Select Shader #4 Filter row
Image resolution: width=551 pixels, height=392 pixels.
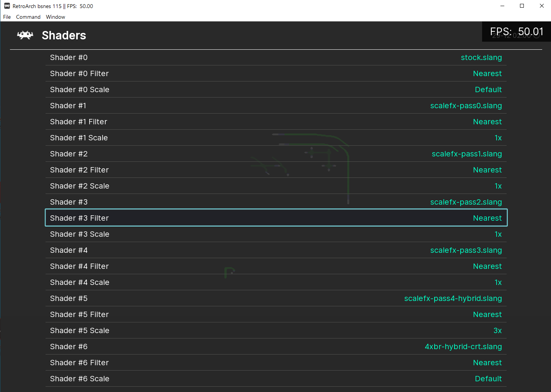(276, 266)
